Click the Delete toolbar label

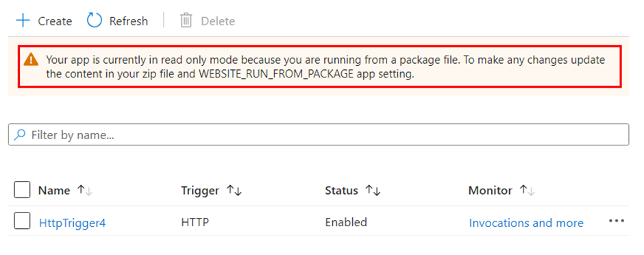pyautogui.click(x=218, y=21)
